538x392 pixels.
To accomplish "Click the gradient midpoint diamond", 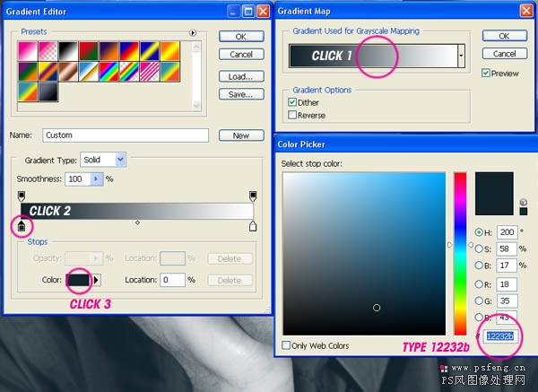I will click(x=137, y=222).
